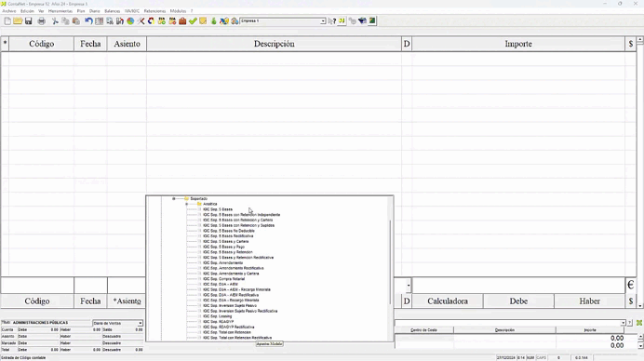Click the briefcase toolbar icon
Viewport: 644px width, 361px height.
click(x=182, y=21)
